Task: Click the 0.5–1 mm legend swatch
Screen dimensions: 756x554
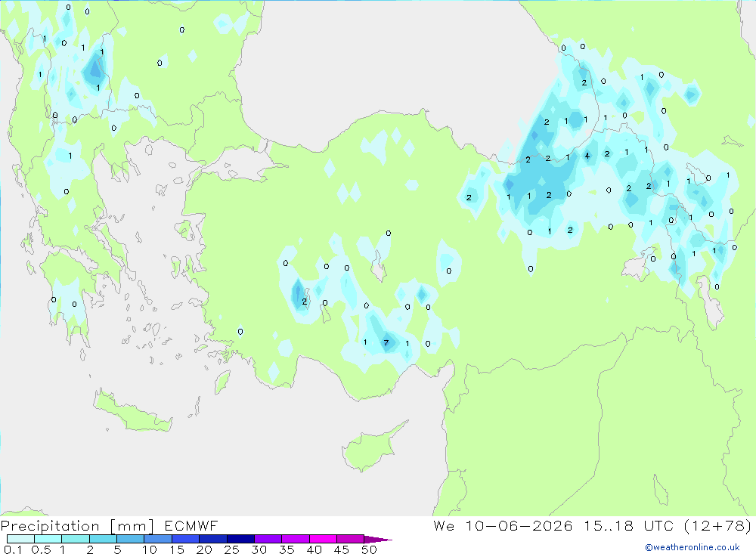Action: [48, 539]
